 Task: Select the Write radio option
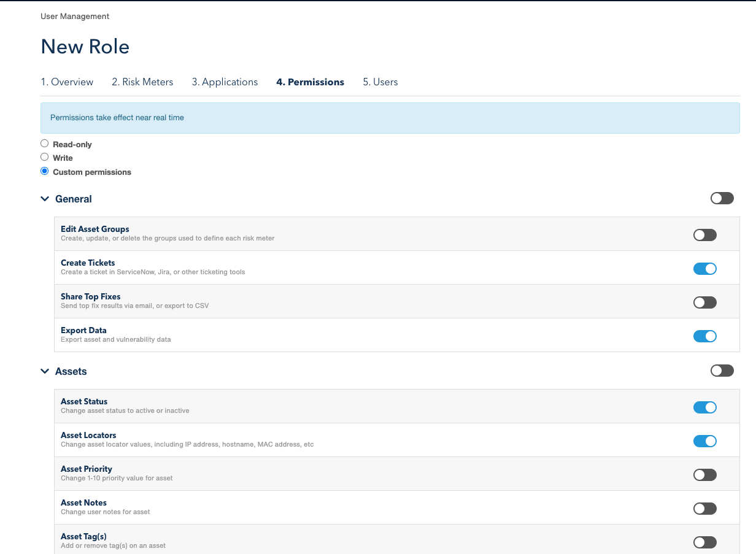[x=45, y=157]
